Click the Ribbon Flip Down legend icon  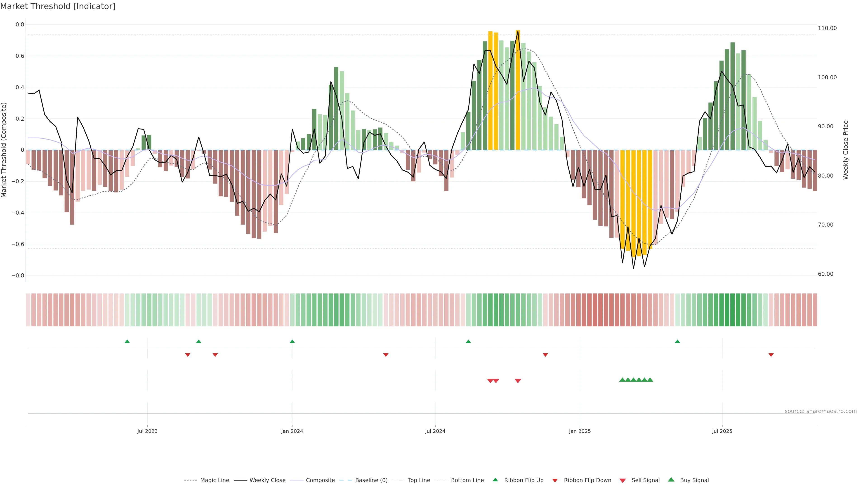click(x=555, y=480)
